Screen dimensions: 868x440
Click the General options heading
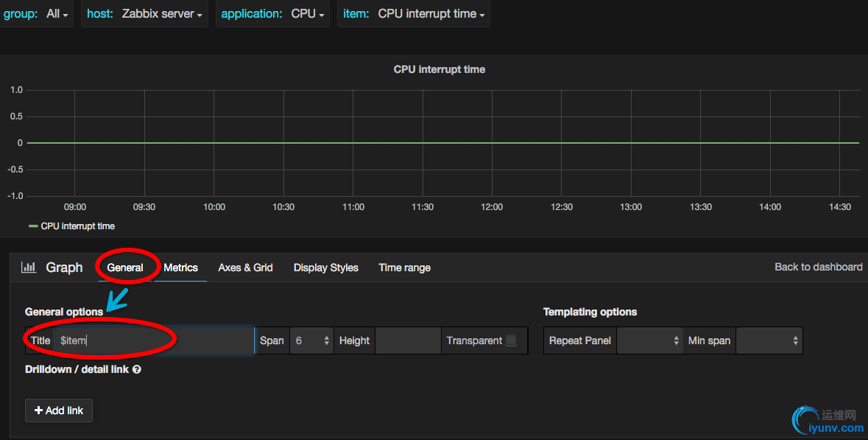coord(64,312)
